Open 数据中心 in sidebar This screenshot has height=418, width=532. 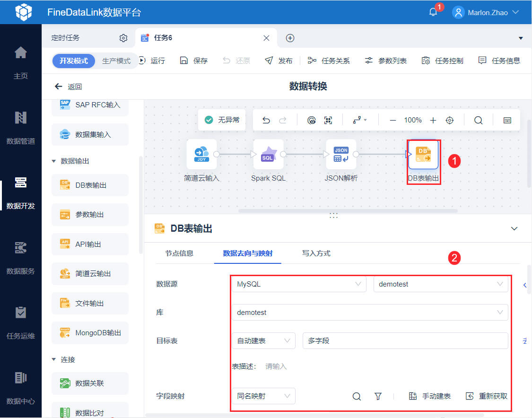point(21,388)
